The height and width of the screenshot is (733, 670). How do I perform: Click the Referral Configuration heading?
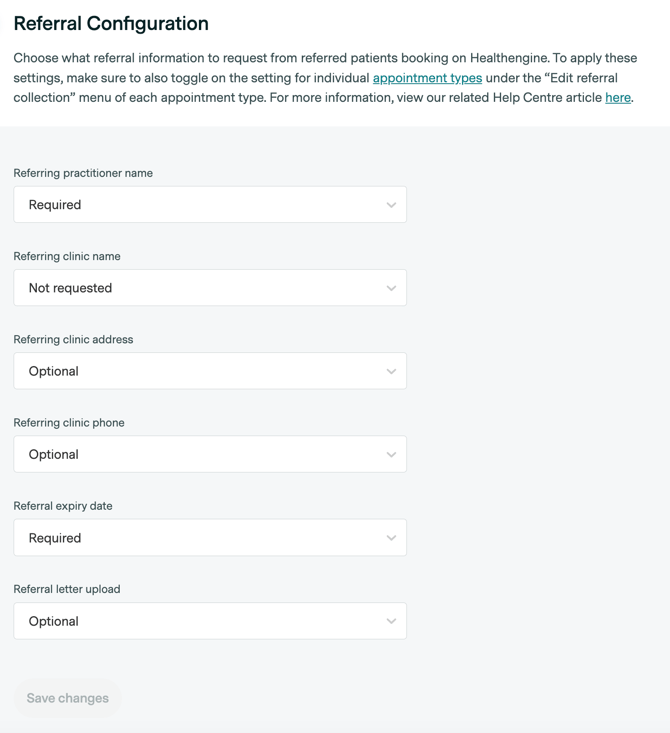(x=111, y=24)
